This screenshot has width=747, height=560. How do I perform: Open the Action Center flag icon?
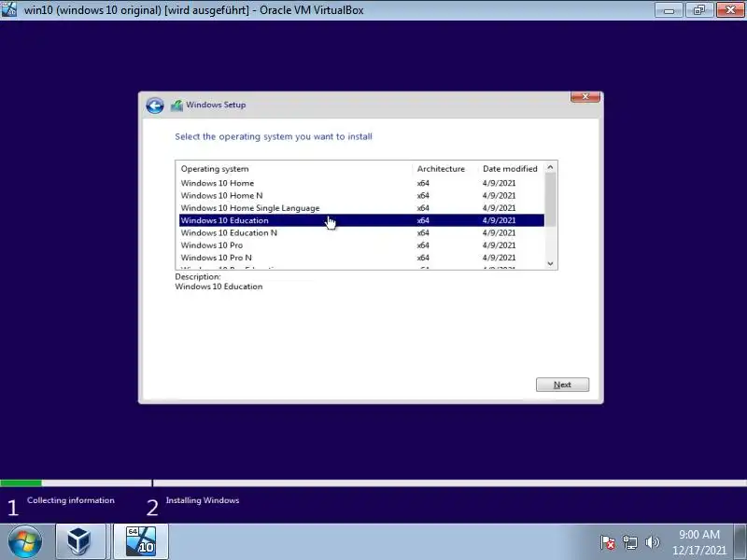[608, 542]
